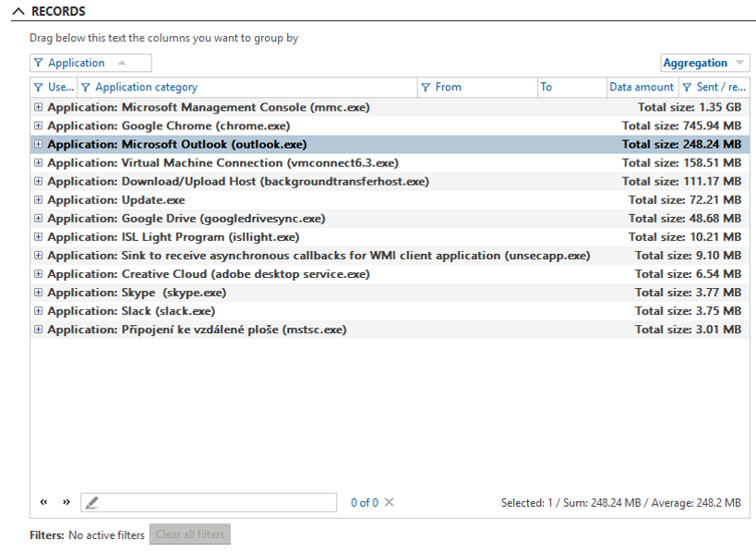Screen dimensions: 756x552
Task: Click the filter icon on Application grouping chip
Action: tap(39, 64)
